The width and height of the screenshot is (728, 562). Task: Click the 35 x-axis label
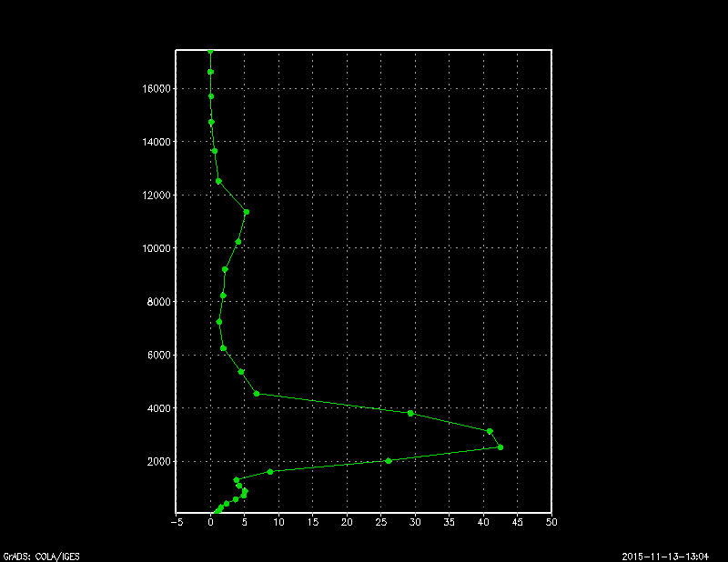tap(450, 522)
